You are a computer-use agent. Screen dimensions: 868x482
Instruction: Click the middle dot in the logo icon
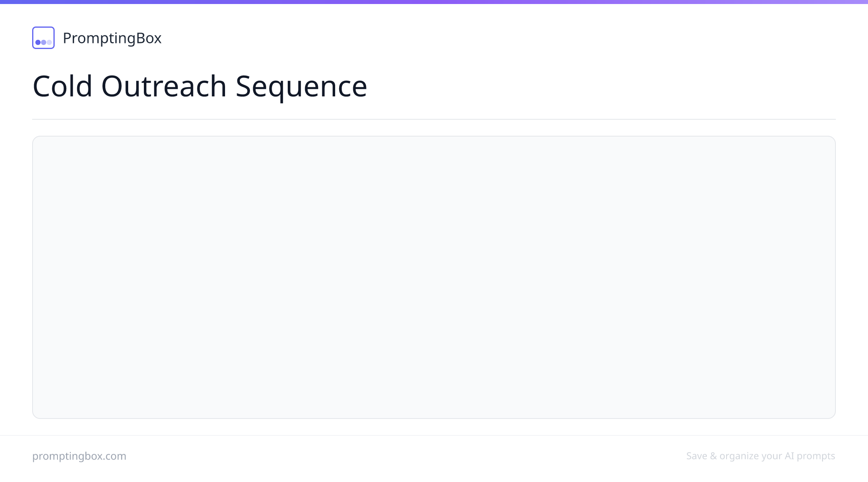click(43, 42)
